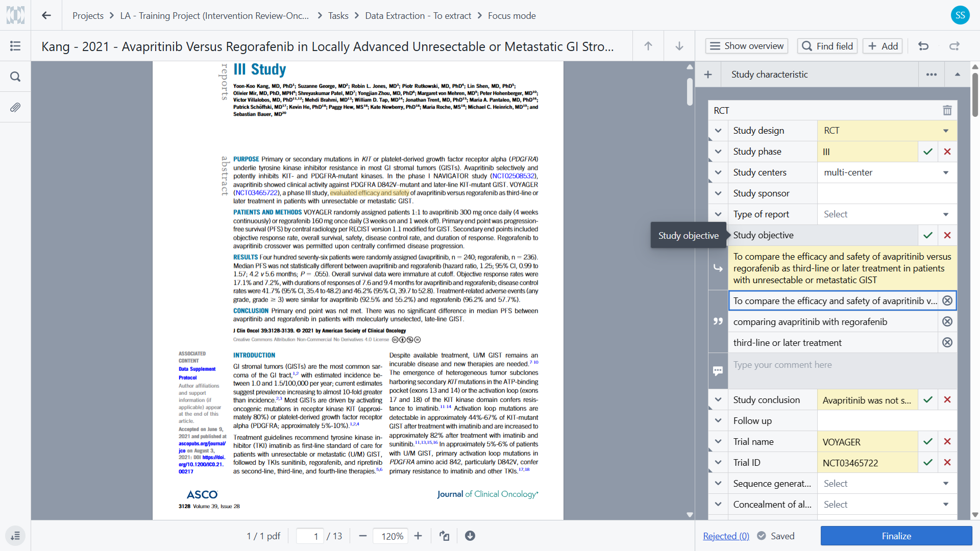This screenshot has width=980, height=551.
Task: Open the Projects breadcrumb item
Action: (88, 15)
